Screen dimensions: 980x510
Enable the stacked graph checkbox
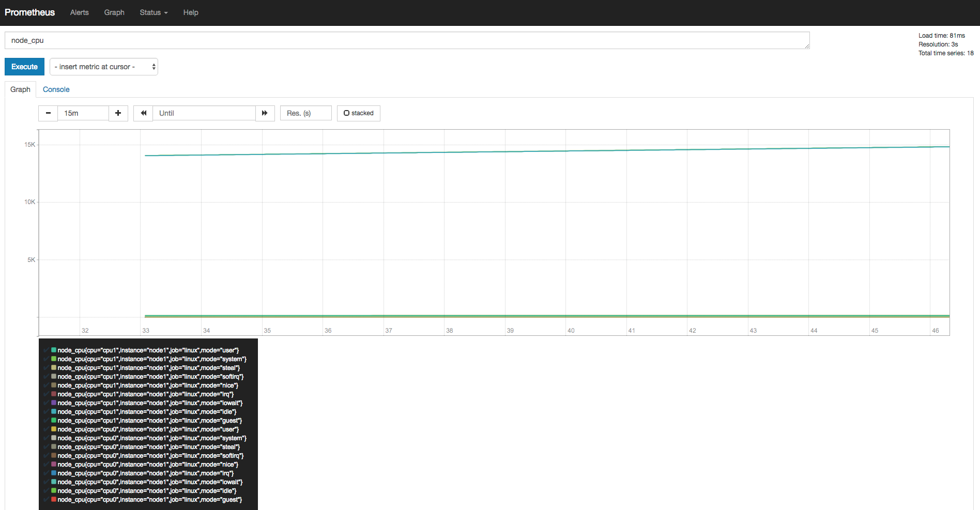[359, 113]
